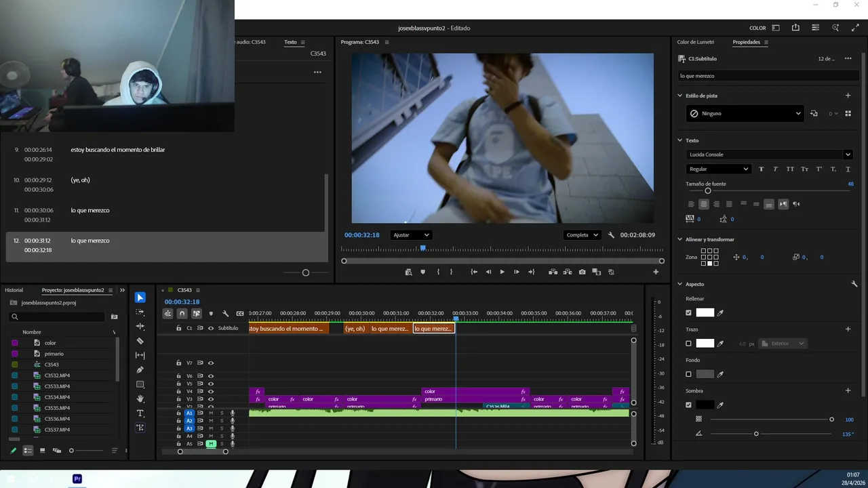Viewport: 868px width, 488px height.
Task: Select the Pen tool
Action: 140,370
